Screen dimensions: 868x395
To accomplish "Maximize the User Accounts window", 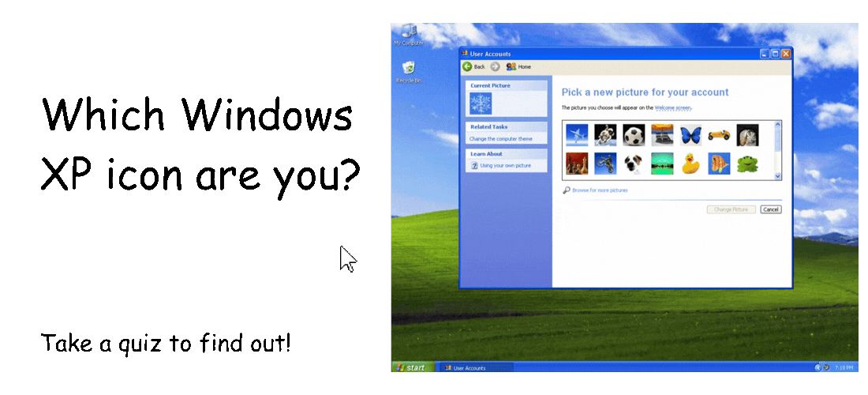I will click(x=776, y=54).
